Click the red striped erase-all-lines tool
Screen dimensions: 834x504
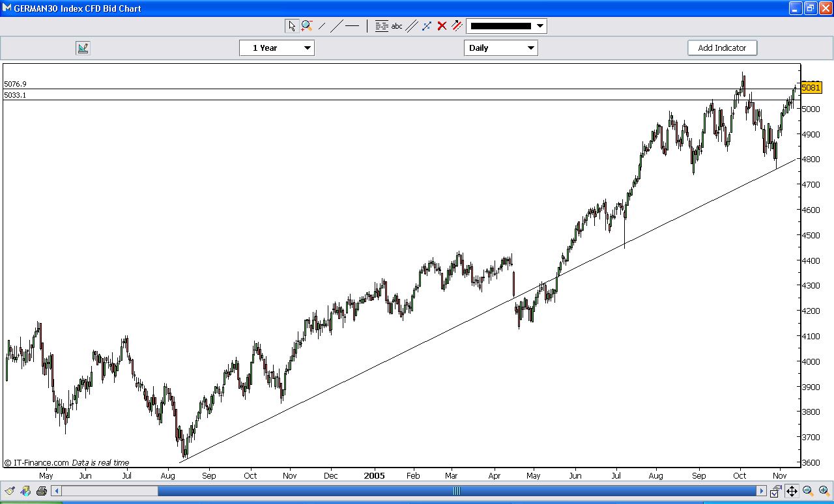click(457, 26)
